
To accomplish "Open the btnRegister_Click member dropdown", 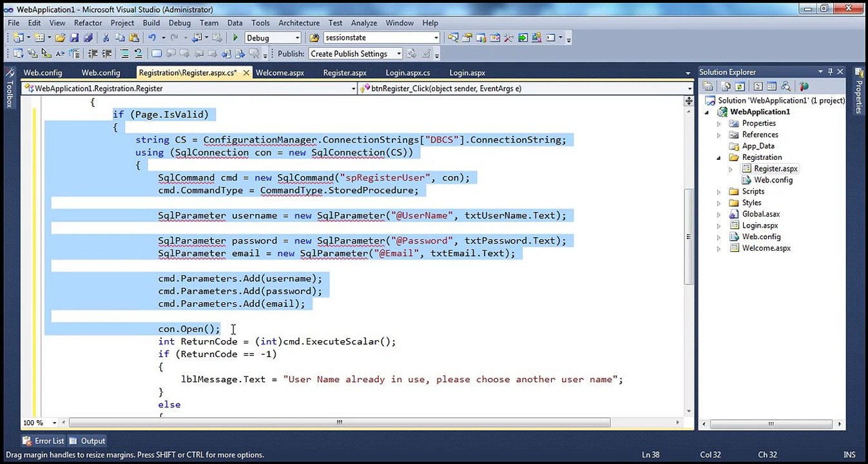I will click(x=689, y=88).
